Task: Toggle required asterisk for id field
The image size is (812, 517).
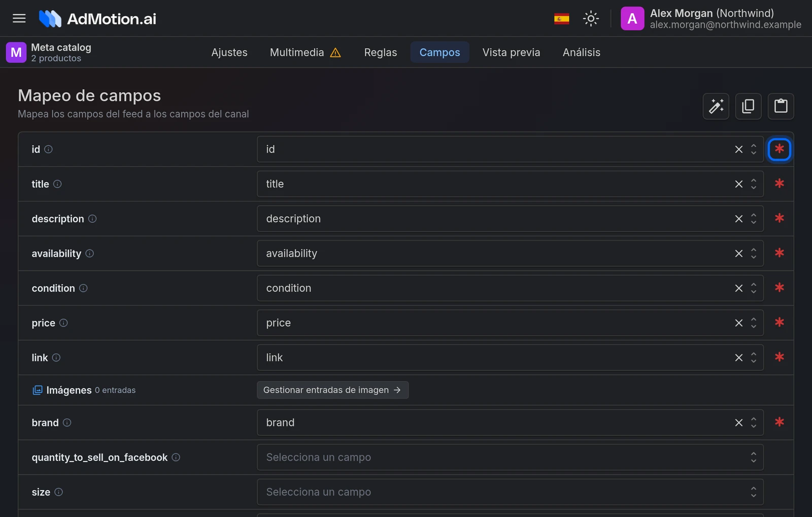Action: tap(780, 149)
